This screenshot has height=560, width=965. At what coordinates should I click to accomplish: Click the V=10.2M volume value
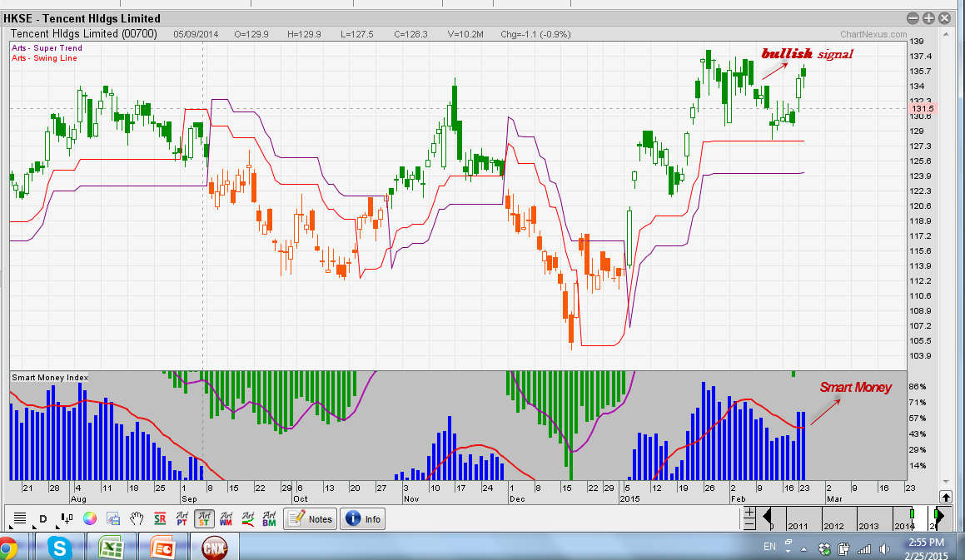465,34
